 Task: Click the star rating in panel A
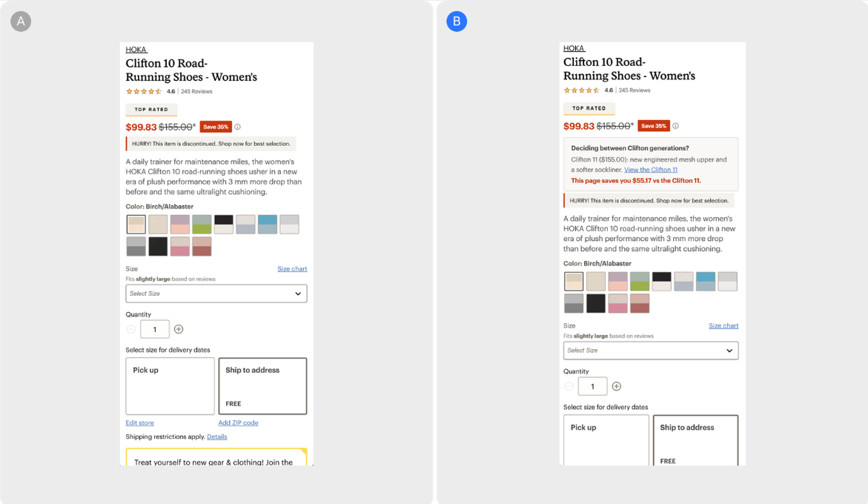pos(143,91)
